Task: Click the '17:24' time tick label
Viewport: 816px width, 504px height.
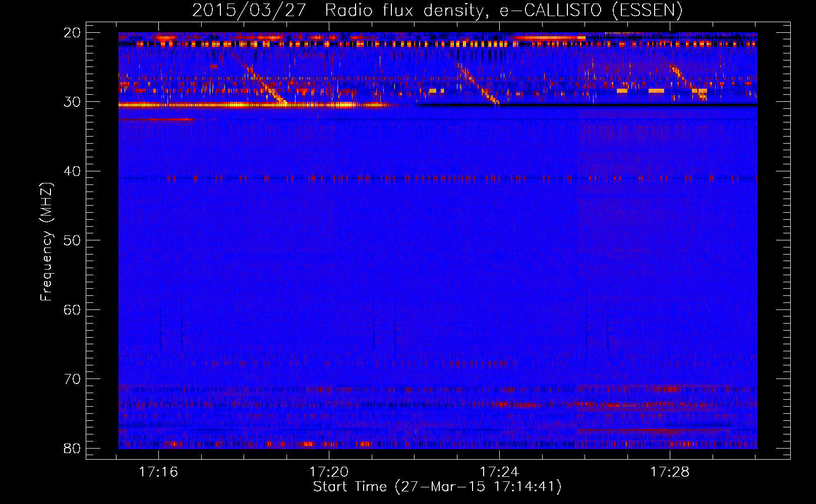Action: tap(499, 472)
